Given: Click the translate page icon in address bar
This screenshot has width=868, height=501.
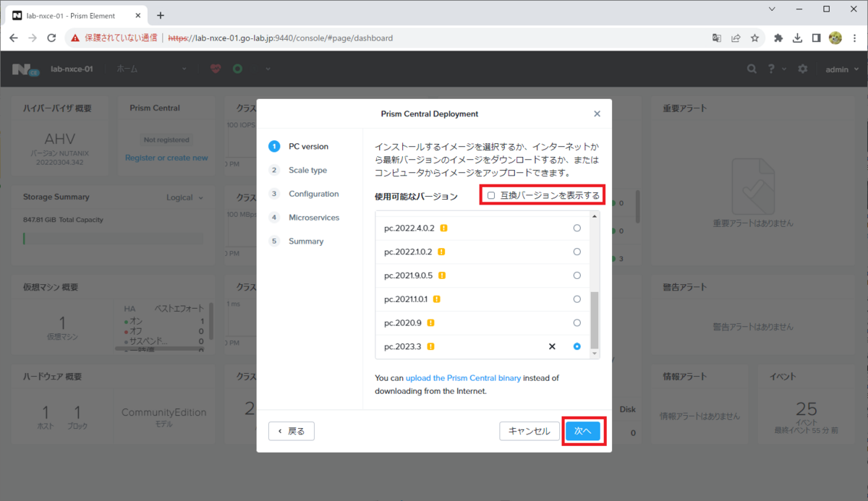Looking at the screenshot, I should 717,38.
